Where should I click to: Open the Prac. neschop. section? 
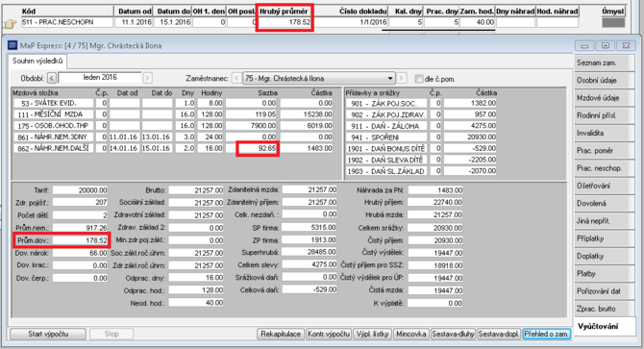604,168
